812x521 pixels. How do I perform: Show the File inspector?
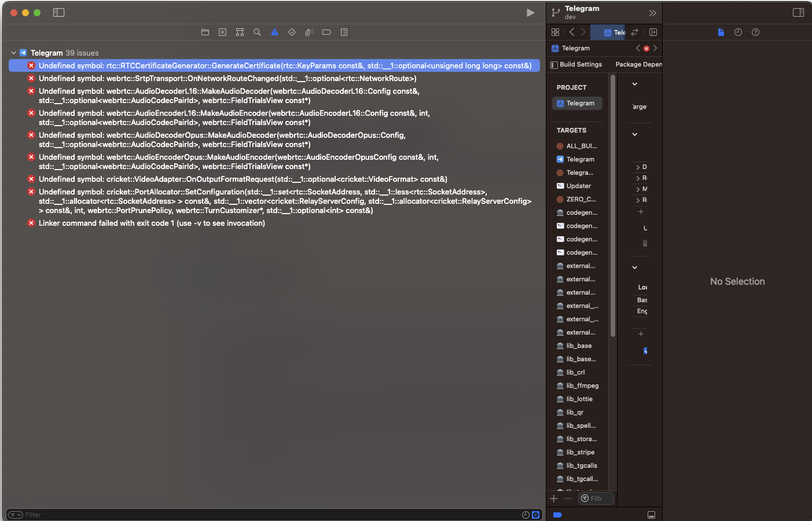(721, 32)
